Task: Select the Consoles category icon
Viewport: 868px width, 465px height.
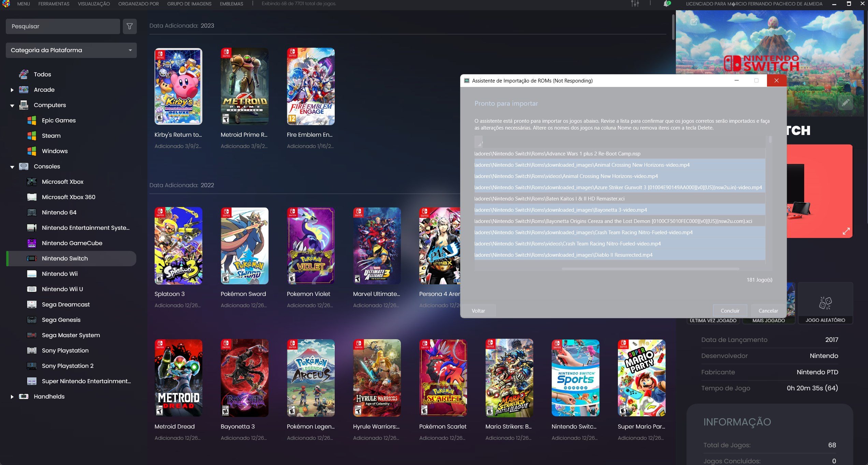Action: 24,166
